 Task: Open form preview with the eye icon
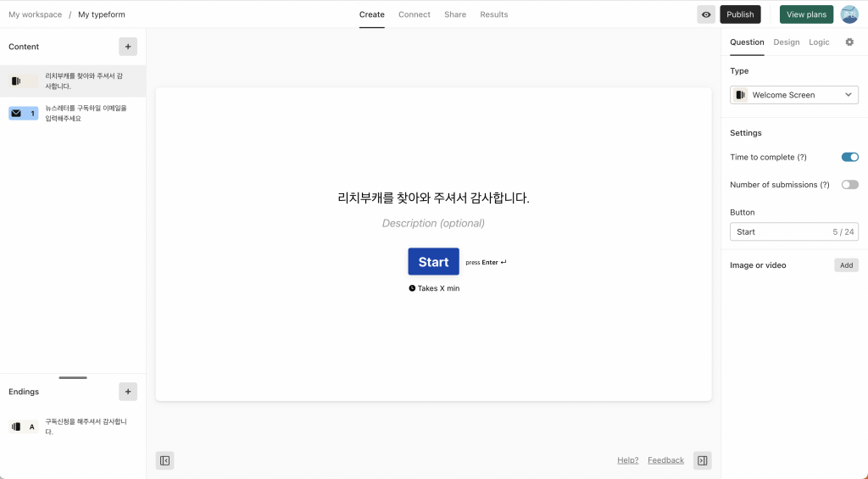pyautogui.click(x=706, y=14)
